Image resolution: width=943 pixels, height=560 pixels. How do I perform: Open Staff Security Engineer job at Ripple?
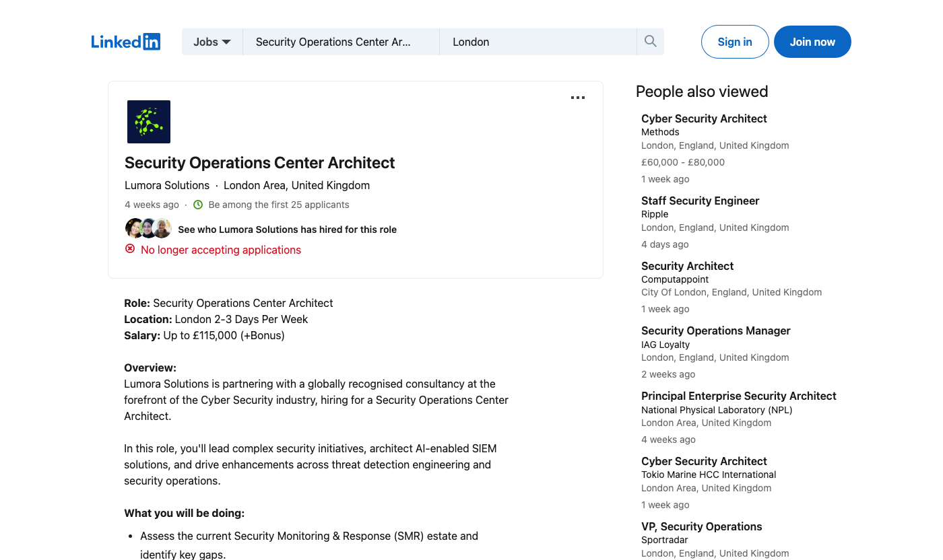coord(700,201)
